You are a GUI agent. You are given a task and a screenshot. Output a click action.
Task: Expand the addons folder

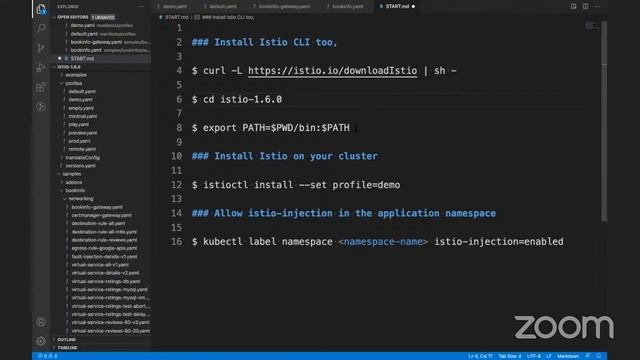(x=73, y=182)
